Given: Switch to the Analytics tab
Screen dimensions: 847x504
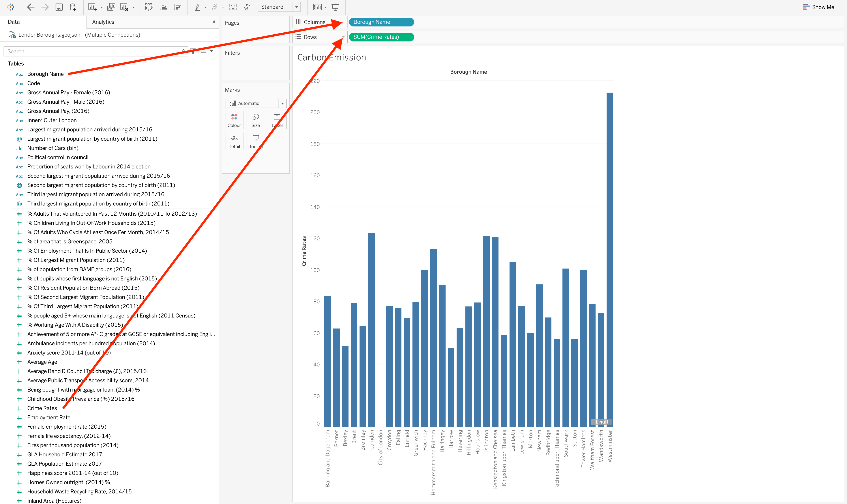Looking at the screenshot, I should pos(103,22).
